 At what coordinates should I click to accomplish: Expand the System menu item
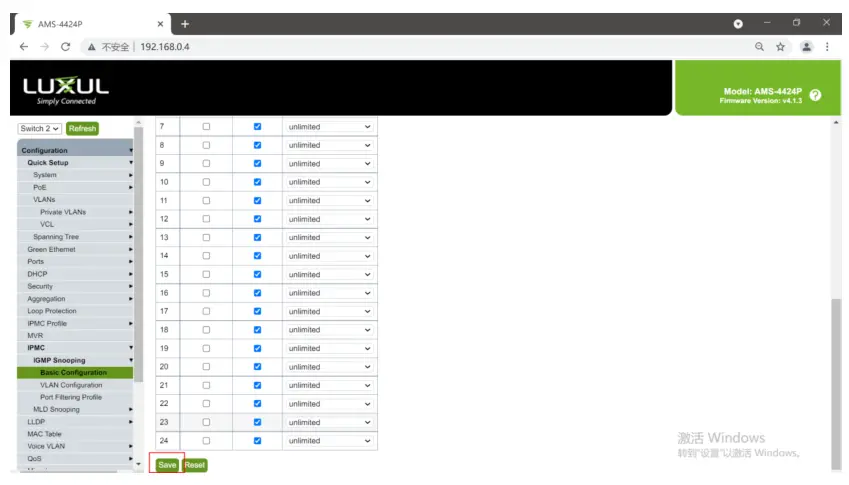pos(75,175)
